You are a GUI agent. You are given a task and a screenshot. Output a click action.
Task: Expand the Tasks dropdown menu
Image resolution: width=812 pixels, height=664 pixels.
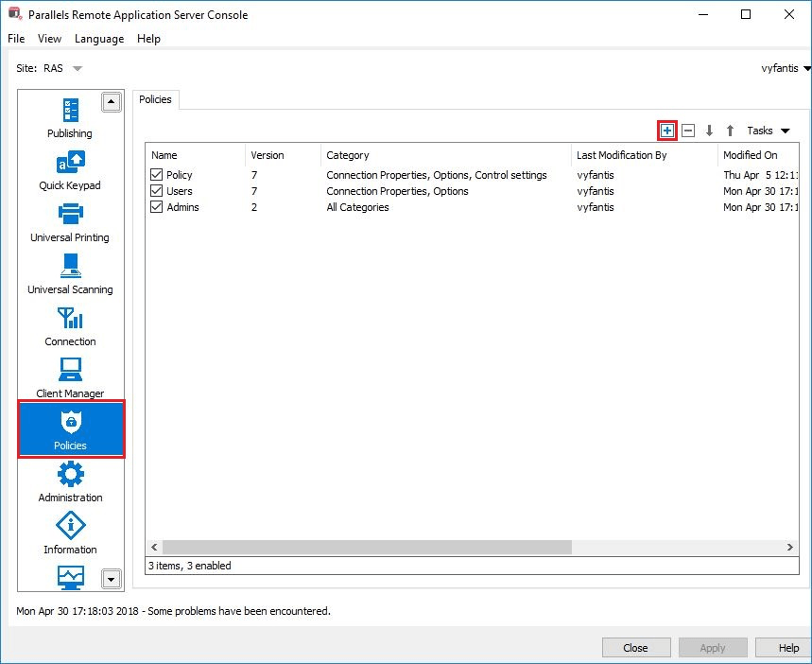pyautogui.click(x=768, y=131)
